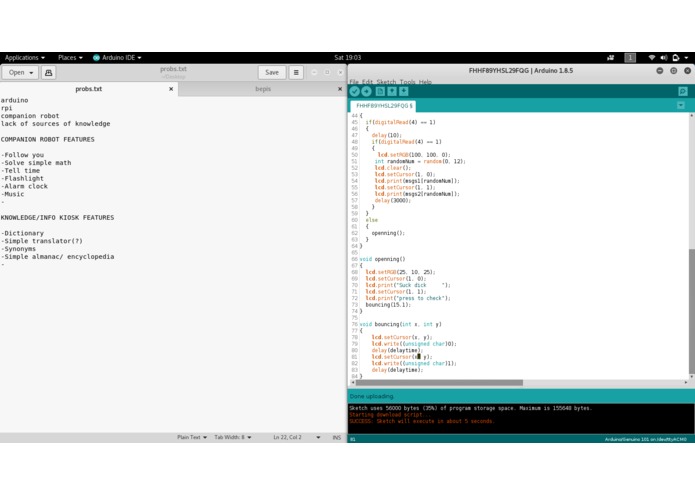Open the Tools menu in Arduino
The height and width of the screenshot is (494, 695).
coord(407,82)
